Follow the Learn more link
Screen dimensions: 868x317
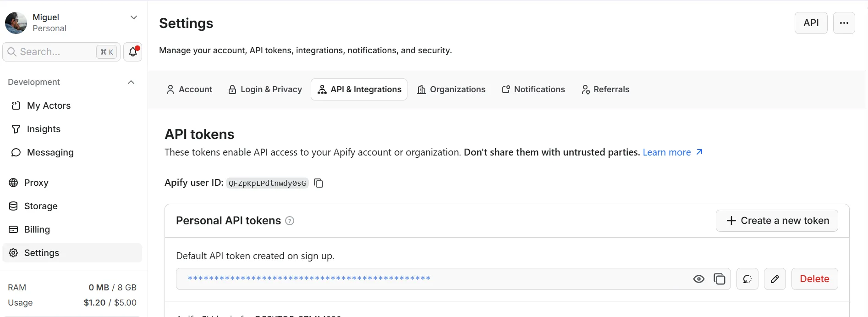tap(672, 152)
